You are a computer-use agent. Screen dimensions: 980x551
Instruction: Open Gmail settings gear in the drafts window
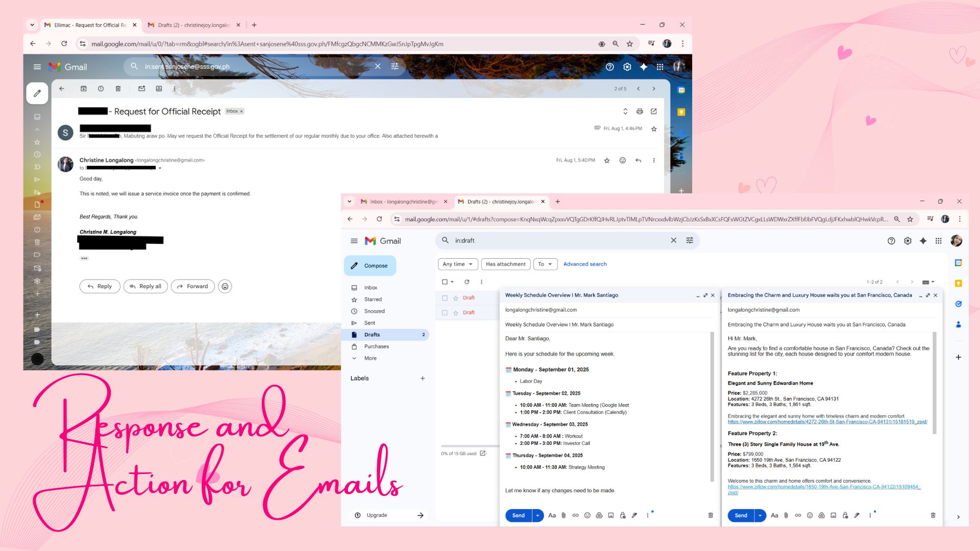[x=908, y=241]
